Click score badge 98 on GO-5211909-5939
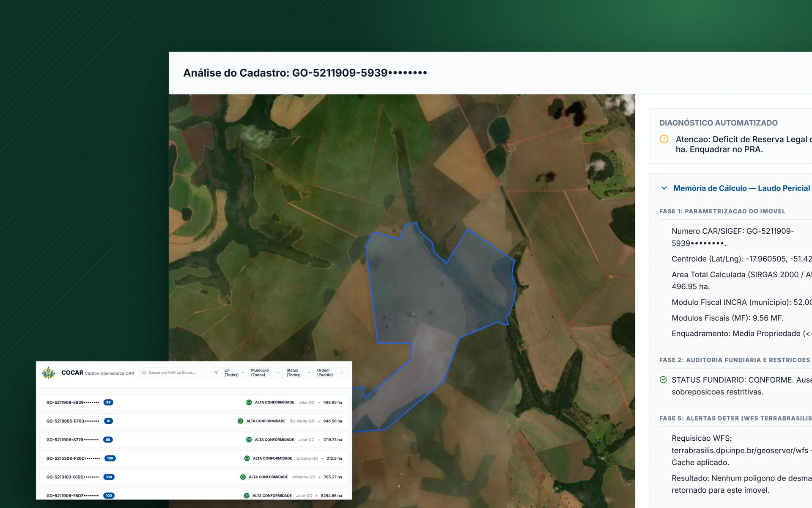This screenshot has width=812, height=508. tap(108, 402)
